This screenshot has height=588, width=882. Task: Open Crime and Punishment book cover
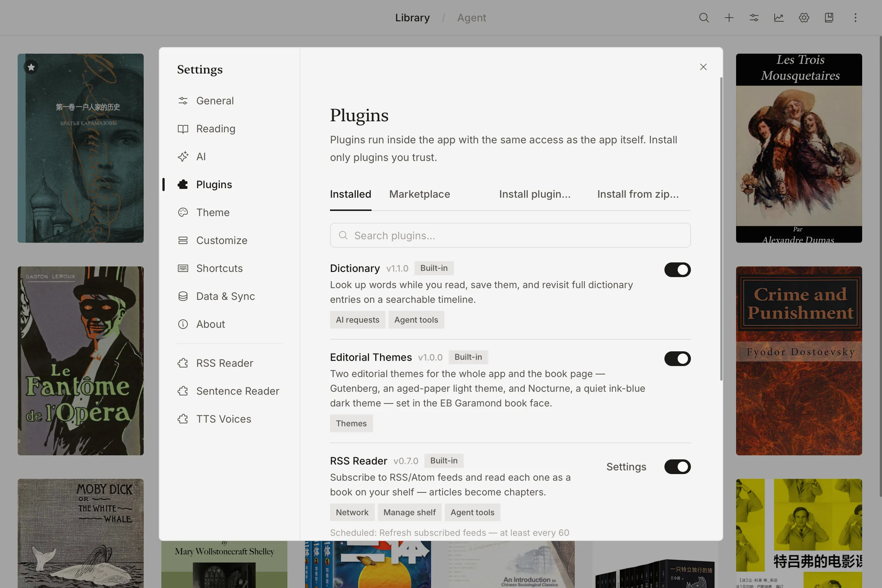[799, 361]
